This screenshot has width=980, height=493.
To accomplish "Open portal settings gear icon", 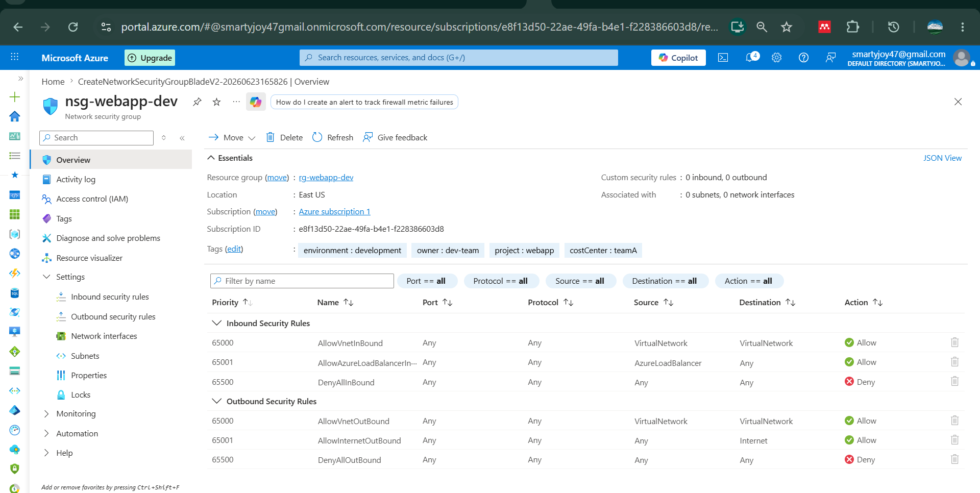I will tap(776, 58).
